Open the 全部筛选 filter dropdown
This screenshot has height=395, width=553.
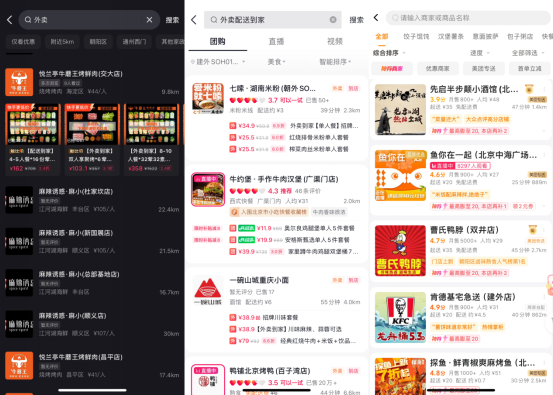tap(528, 53)
